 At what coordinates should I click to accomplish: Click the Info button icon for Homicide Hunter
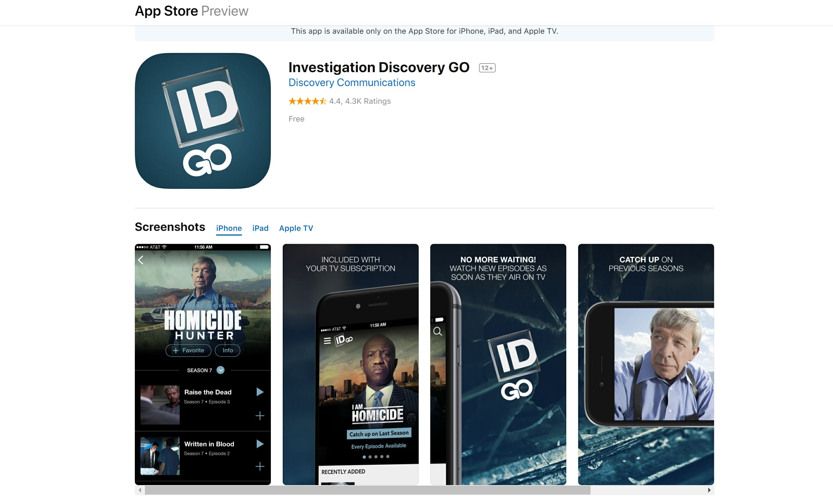(228, 350)
